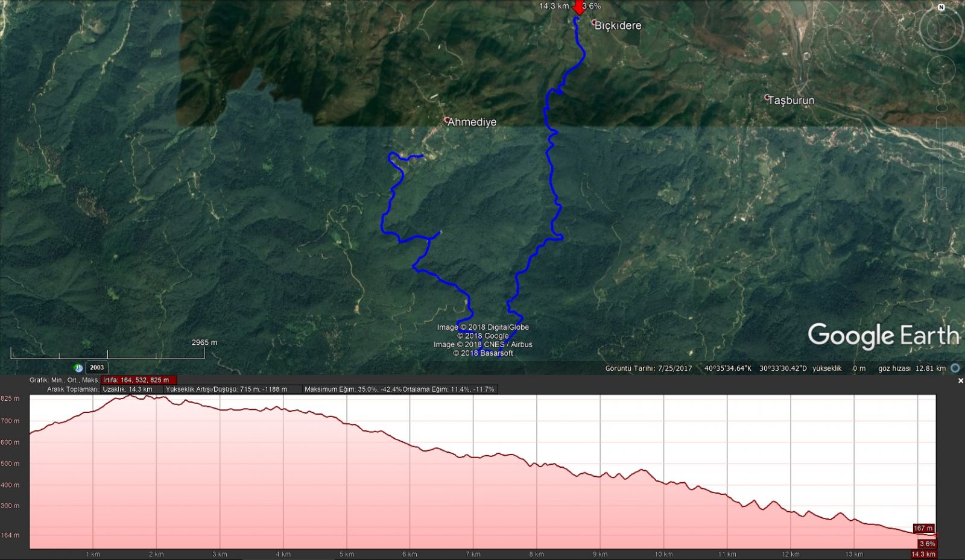965x560 pixels.
Task: Click the red arrow marker at route end
Action: [578, 8]
